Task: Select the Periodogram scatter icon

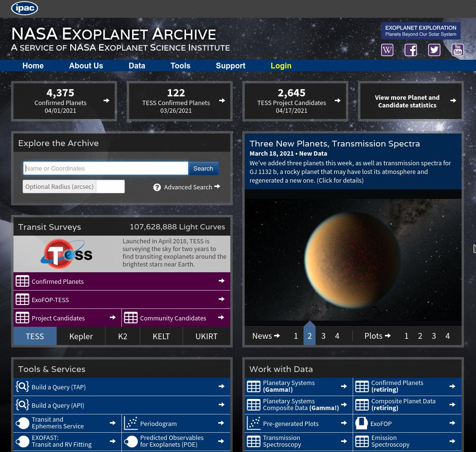Action: click(x=131, y=423)
